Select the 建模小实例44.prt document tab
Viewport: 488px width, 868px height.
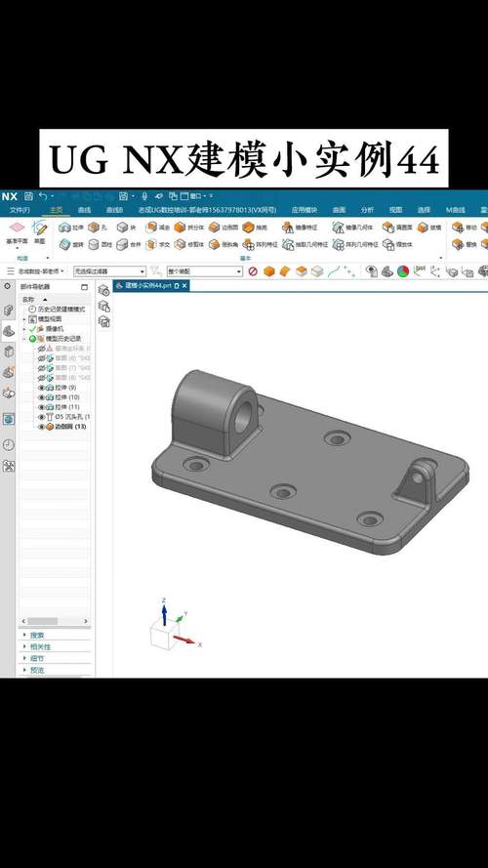point(151,286)
